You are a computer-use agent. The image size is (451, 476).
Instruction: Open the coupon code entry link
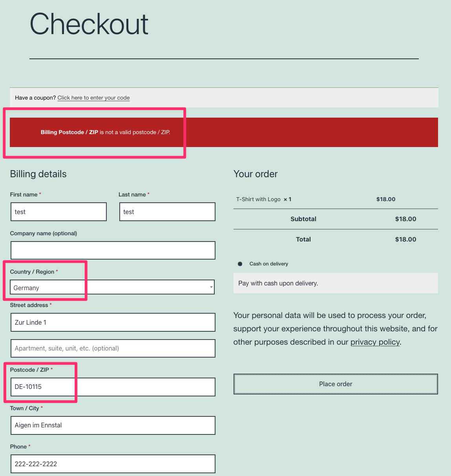(93, 98)
